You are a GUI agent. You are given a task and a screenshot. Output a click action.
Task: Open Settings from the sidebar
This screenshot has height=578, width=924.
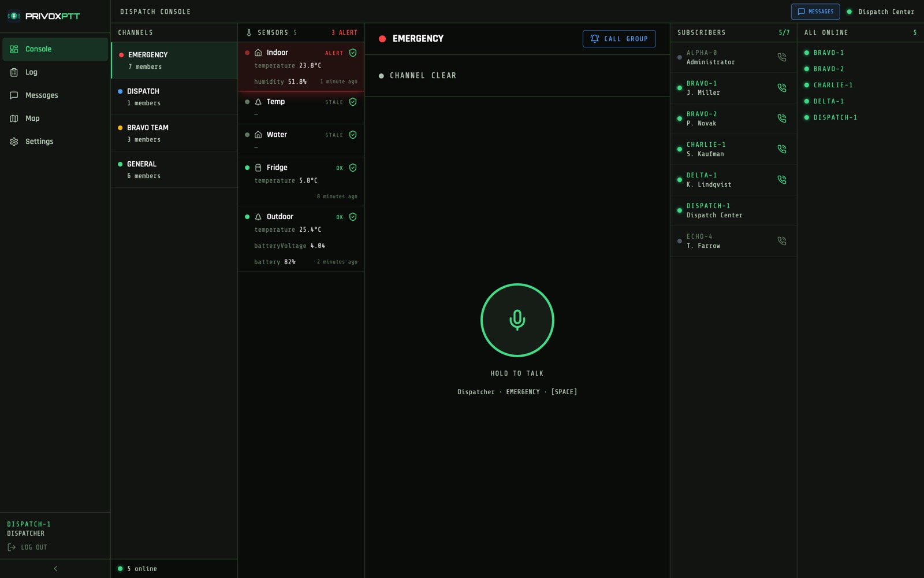[55, 142]
